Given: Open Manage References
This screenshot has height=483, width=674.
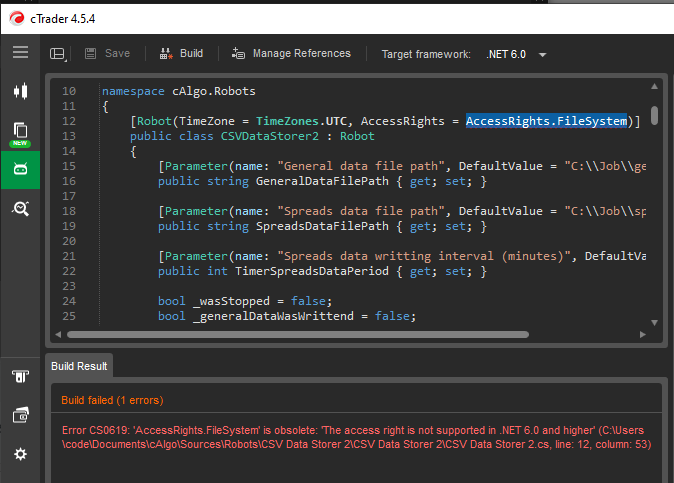Looking at the screenshot, I should (x=291, y=53).
